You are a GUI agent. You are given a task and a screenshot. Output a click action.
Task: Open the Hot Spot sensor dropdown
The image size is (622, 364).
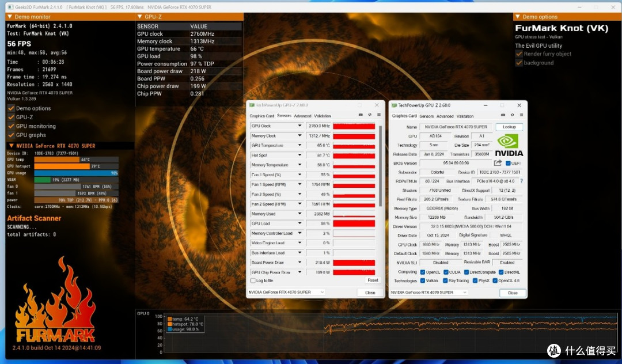[300, 155]
